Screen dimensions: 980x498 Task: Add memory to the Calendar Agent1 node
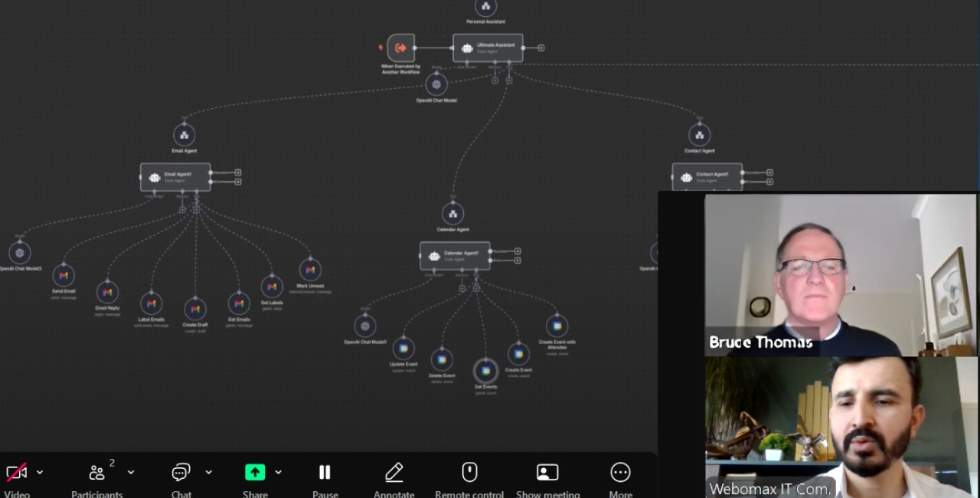(x=462, y=288)
